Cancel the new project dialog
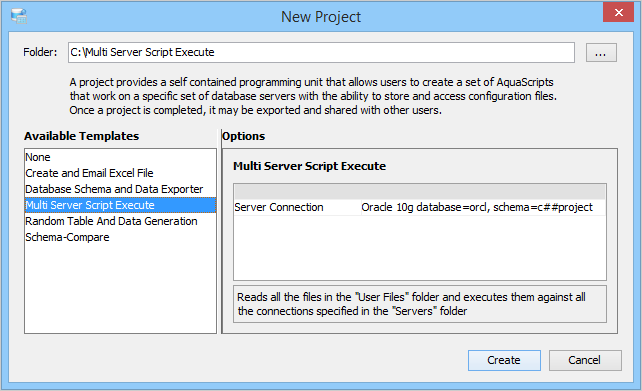The width and height of the screenshot is (642, 391). [x=585, y=360]
